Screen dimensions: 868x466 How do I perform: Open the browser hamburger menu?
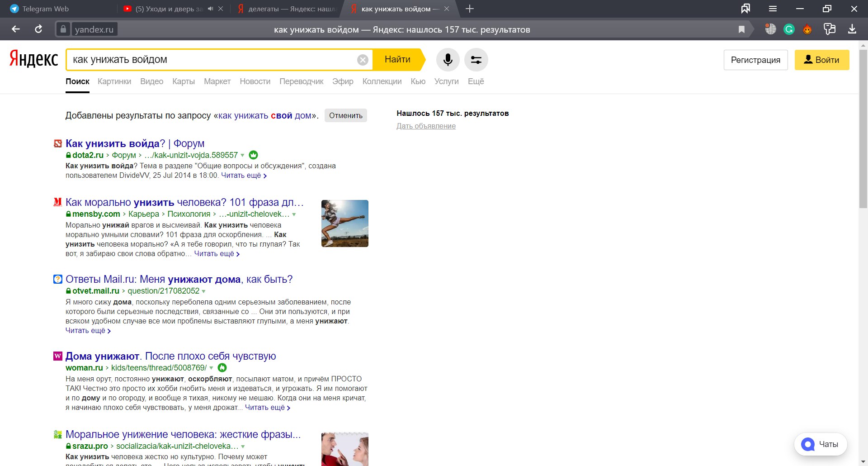click(773, 9)
